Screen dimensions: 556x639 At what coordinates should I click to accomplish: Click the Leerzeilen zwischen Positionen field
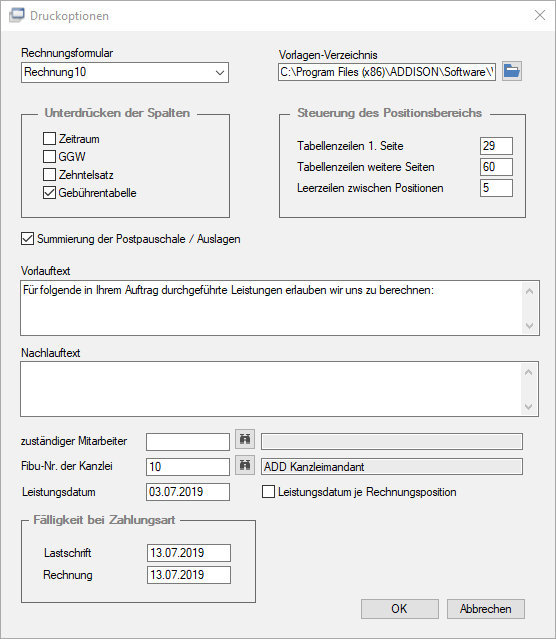pos(496,188)
